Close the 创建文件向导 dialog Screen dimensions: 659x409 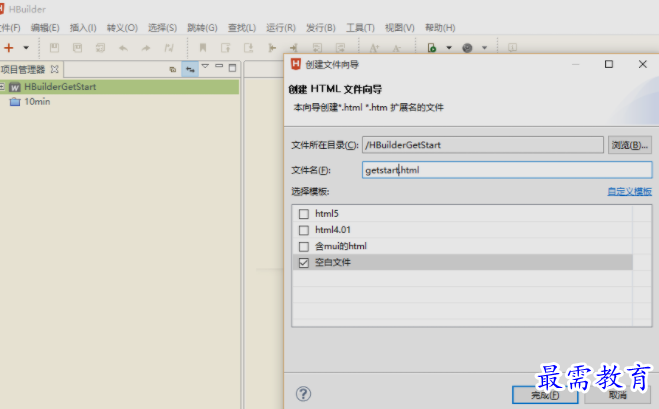click(x=643, y=64)
